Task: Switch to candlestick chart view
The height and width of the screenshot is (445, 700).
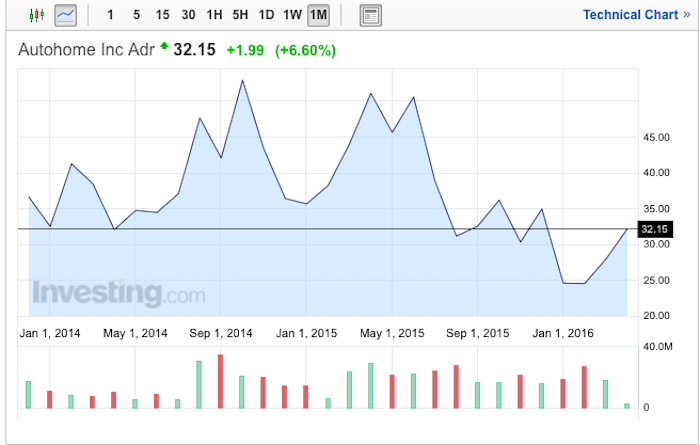Action: (37, 15)
